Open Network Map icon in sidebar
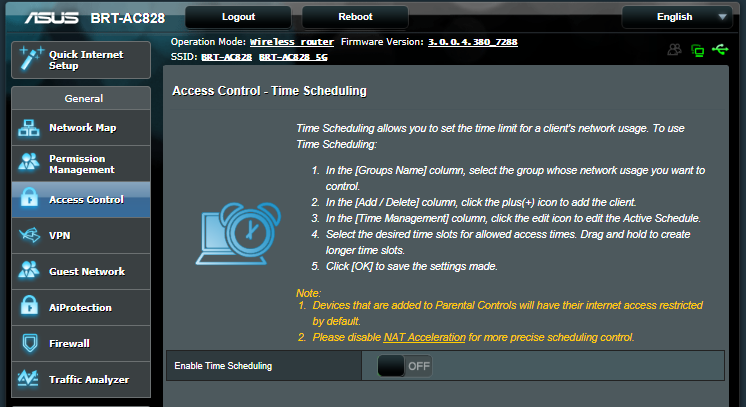 (30, 128)
